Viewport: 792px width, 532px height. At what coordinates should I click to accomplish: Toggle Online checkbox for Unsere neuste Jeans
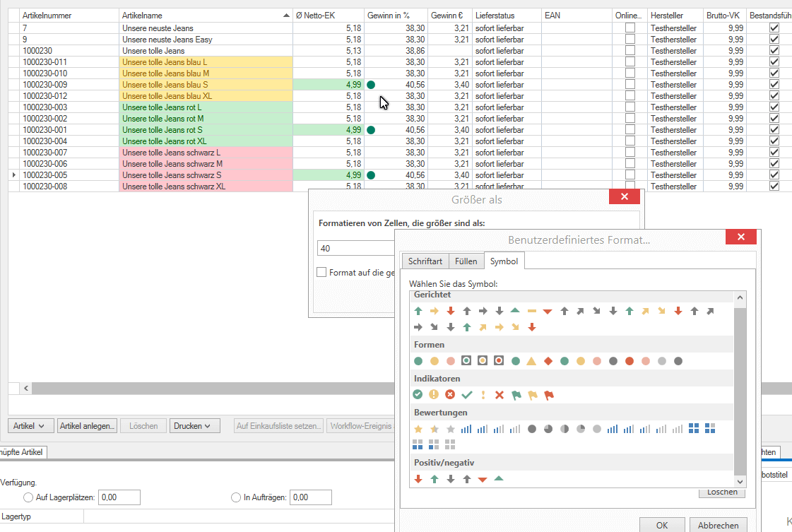coord(630,28)
